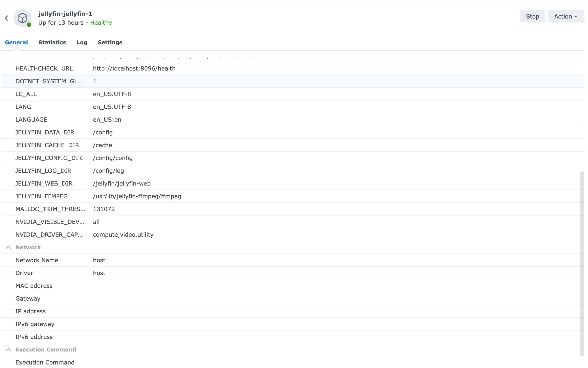Click the Healthy status text
Viewport: 588px width, 368px height.
101,23
